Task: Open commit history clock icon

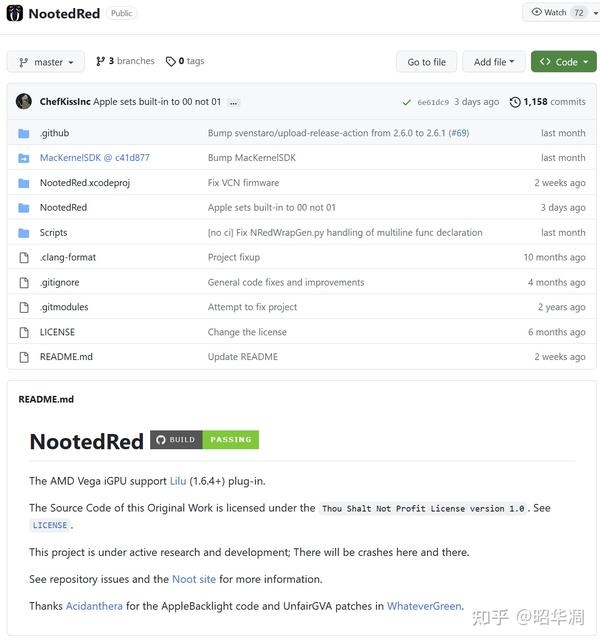Action: point(515,102)
